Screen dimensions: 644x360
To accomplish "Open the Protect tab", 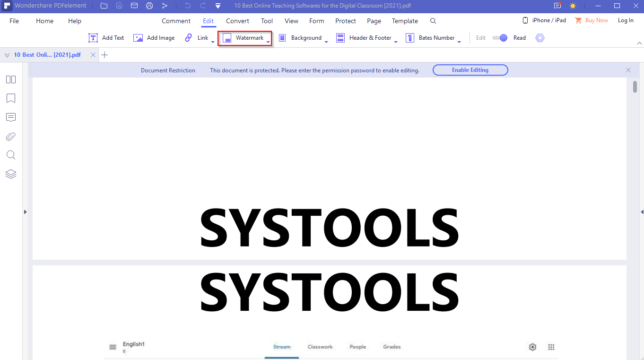I will (346, 21).
